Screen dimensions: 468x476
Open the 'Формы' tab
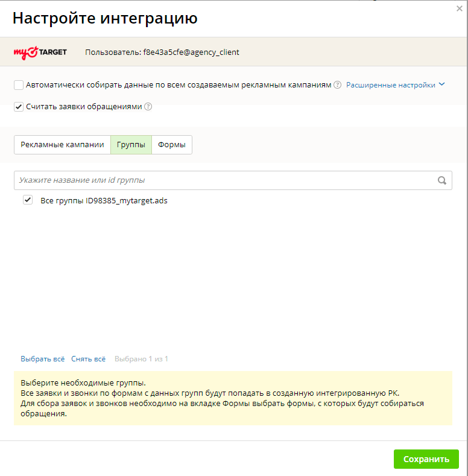pos(171,145)
